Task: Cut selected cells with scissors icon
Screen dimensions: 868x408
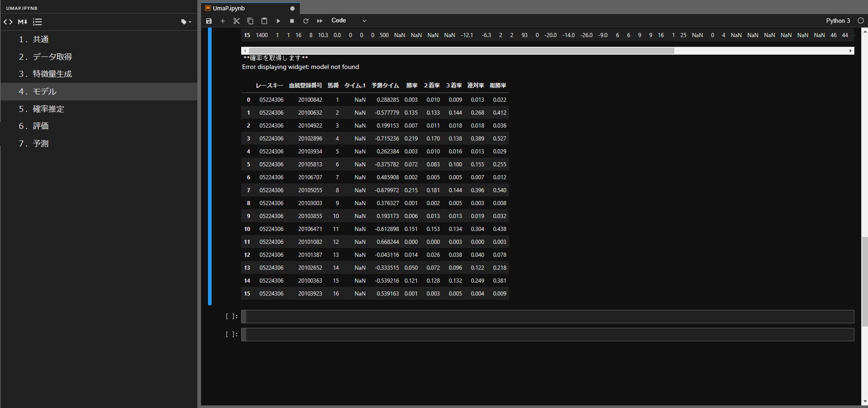Action: coord(236,21)
